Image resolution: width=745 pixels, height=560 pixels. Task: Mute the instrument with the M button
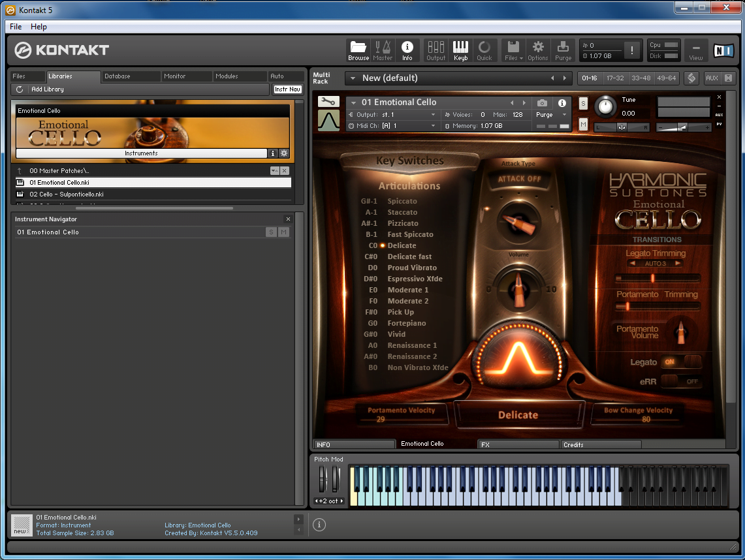coord(584,125)
